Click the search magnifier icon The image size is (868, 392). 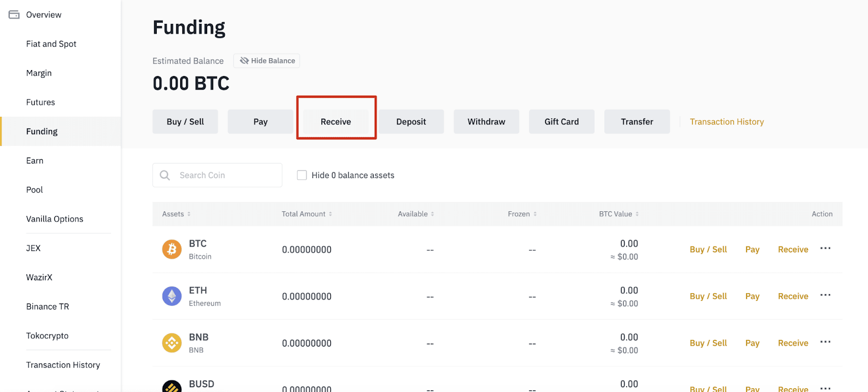165,175
